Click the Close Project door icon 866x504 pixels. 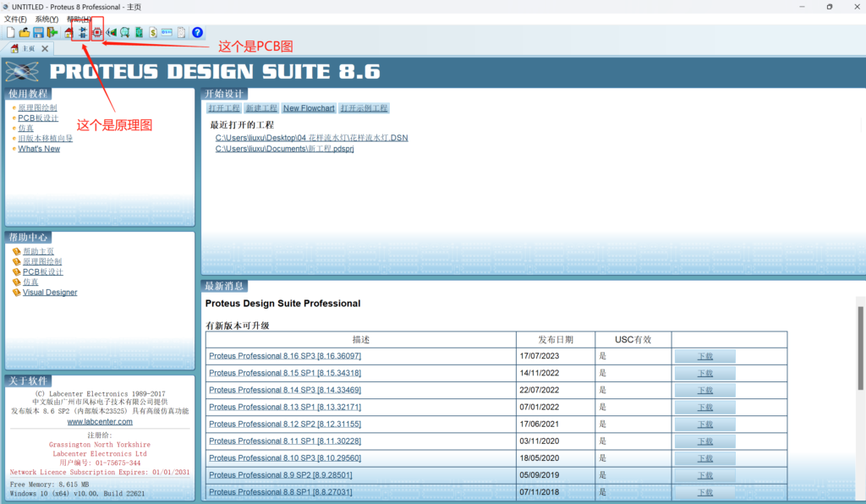pos(52,33)
